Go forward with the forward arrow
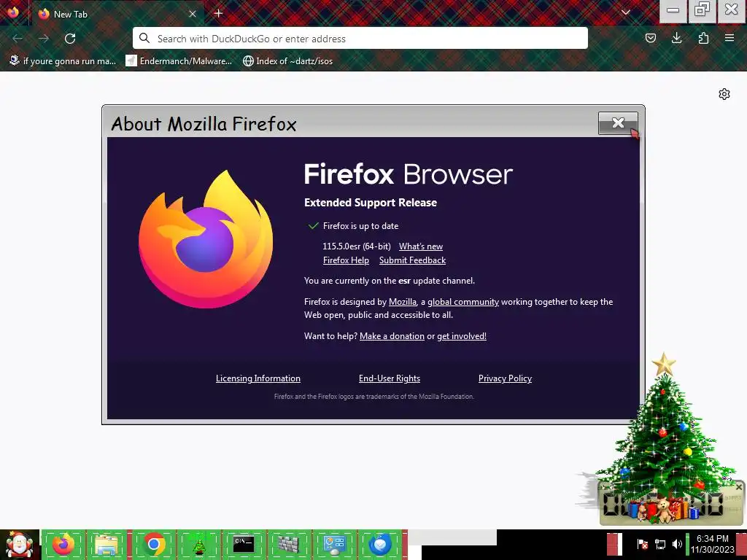 [44, 39]
